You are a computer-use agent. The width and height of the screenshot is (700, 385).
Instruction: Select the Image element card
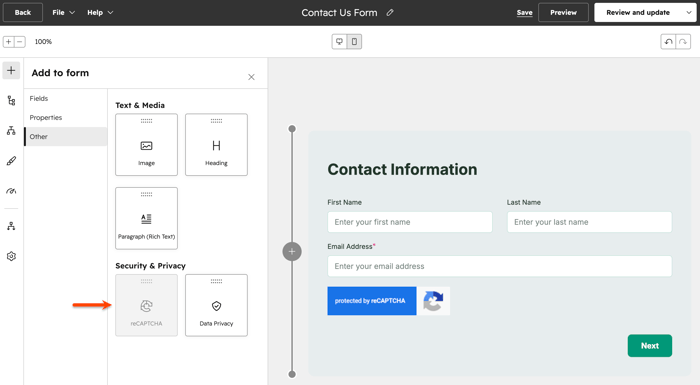[146, 145]
